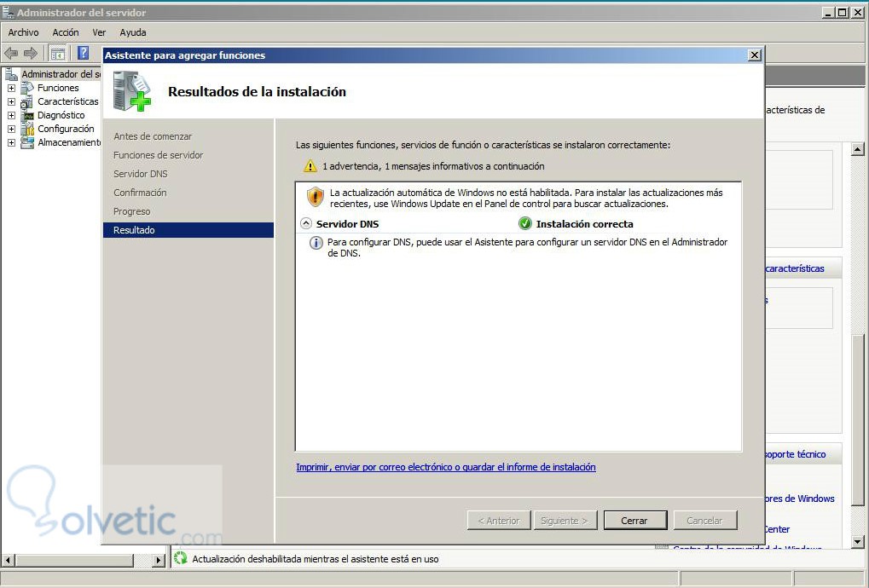Viewport: 869px width, 588px height.
Task: Click the Server Manager title bar icon
Action: coord(8,12)
